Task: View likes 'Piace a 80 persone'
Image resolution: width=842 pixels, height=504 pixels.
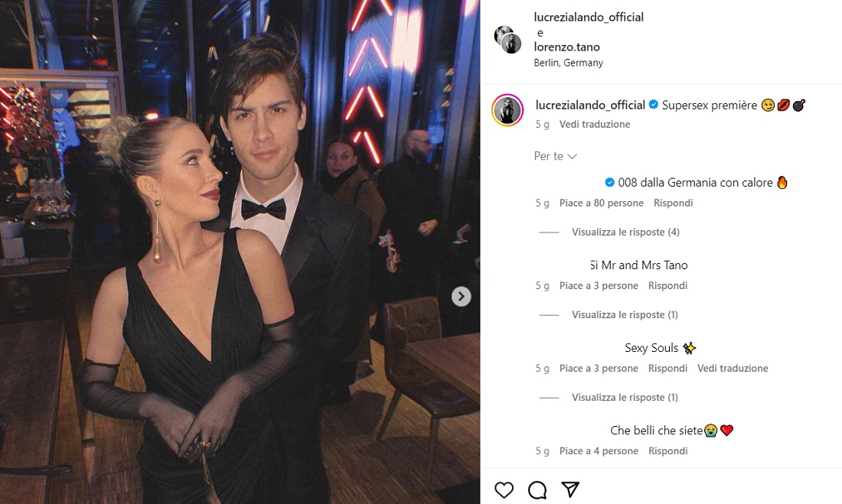Action: [x=601, y=203]
